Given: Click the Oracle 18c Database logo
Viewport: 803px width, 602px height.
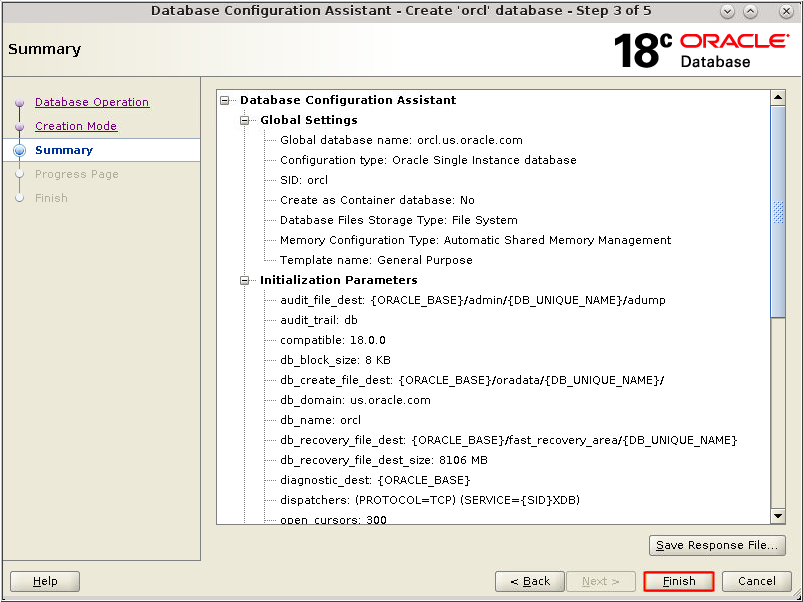Looking at the screenshot, I should (x=701, y=50).
